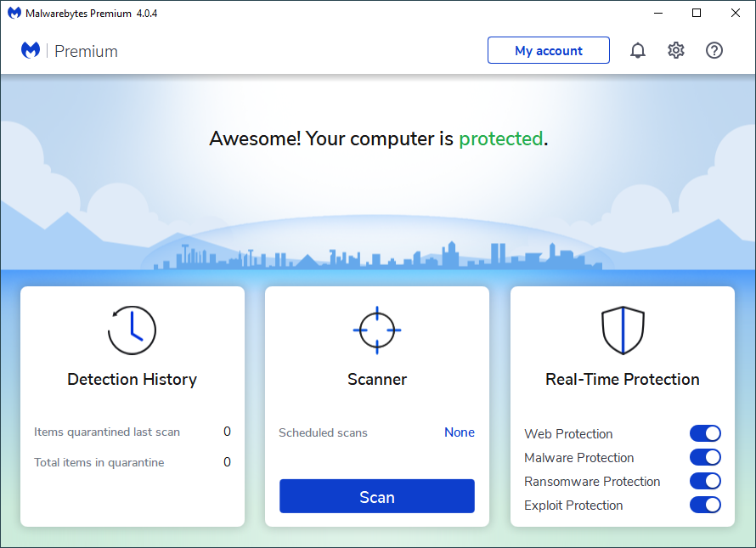Open My account
The image size is (756, 548).
tap(549, 51)
